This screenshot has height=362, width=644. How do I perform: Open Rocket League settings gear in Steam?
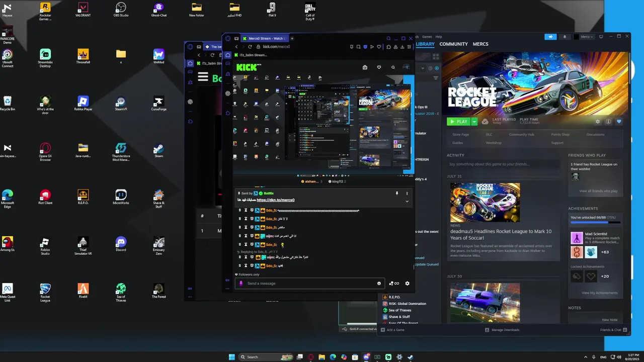click(x=598, y=122)
